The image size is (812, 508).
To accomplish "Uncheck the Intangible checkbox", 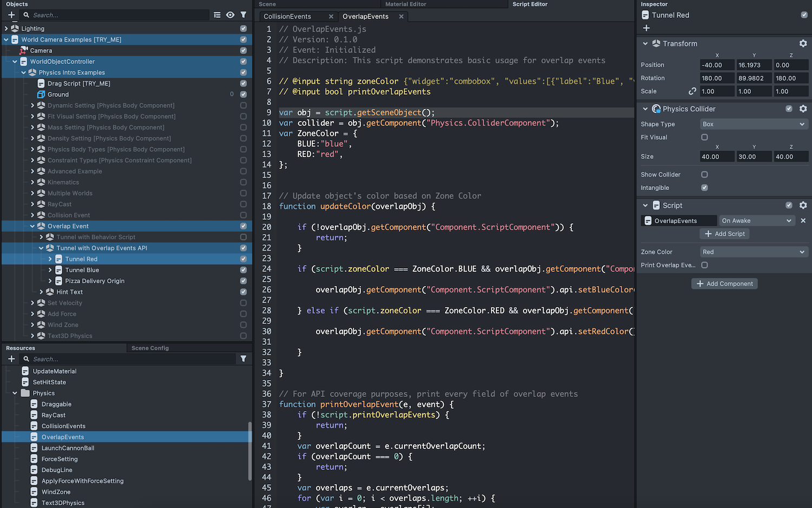I will point(704,188).
